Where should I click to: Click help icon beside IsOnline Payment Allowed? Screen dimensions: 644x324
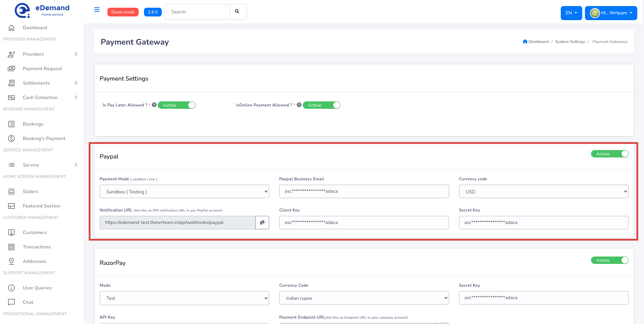coord(299,105)
